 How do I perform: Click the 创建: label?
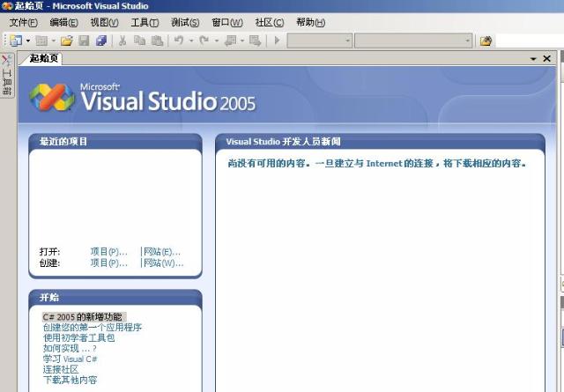click(49, 263)
